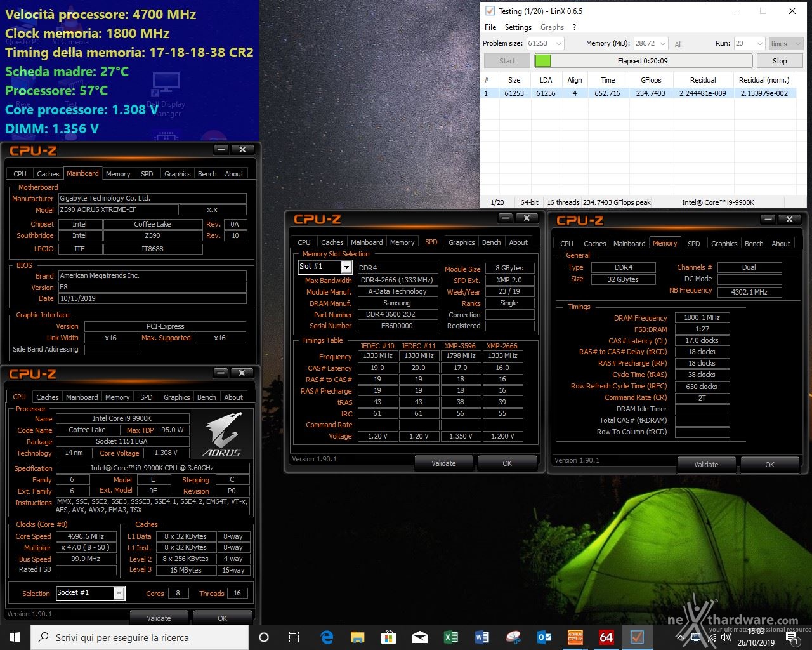Click GFlops column header in LinX
This screenshot has width=812, height=650.
[x=651, y=80]
